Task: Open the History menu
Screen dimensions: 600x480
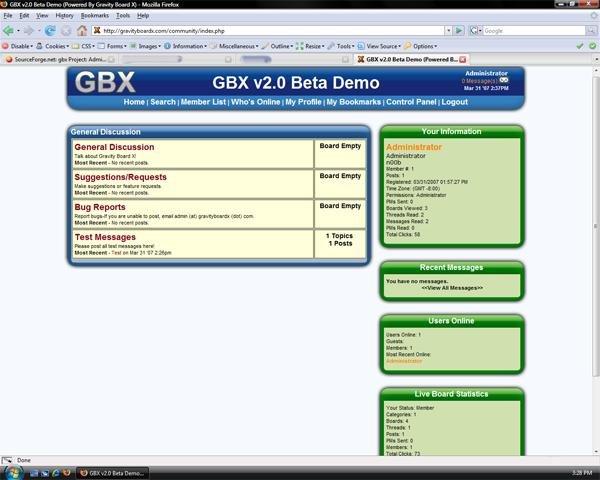Action: (64, 16)
